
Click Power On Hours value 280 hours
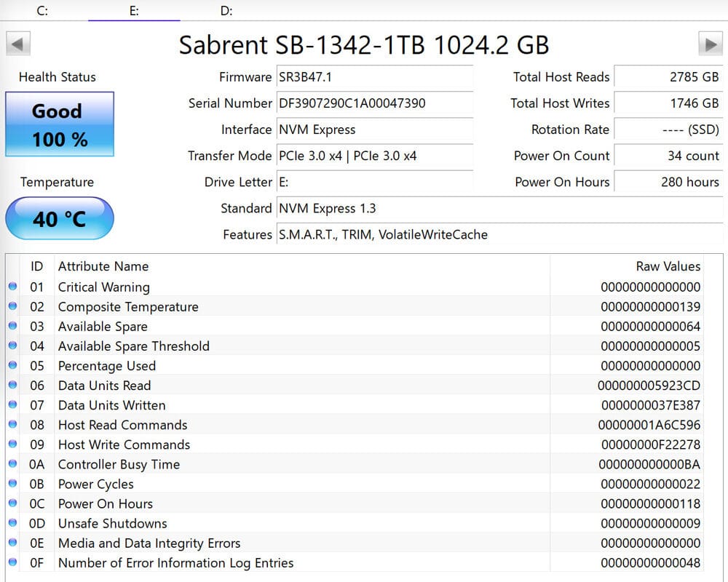tap(668, 182)
